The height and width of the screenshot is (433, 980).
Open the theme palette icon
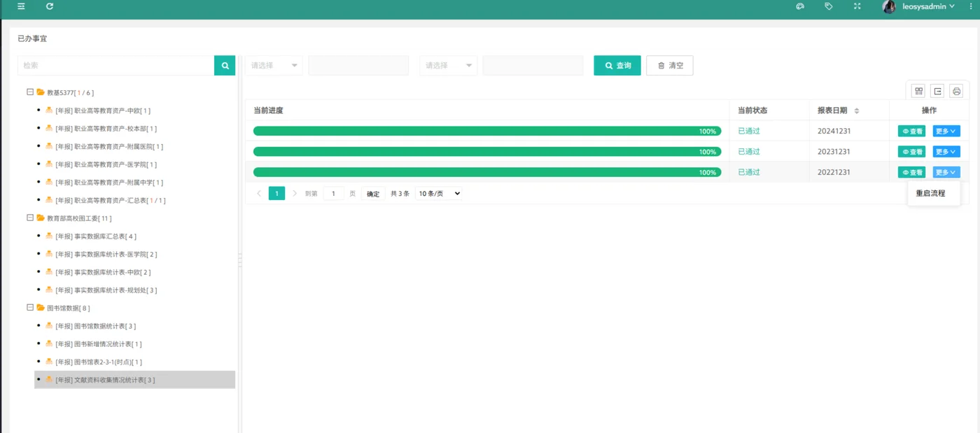800,6
